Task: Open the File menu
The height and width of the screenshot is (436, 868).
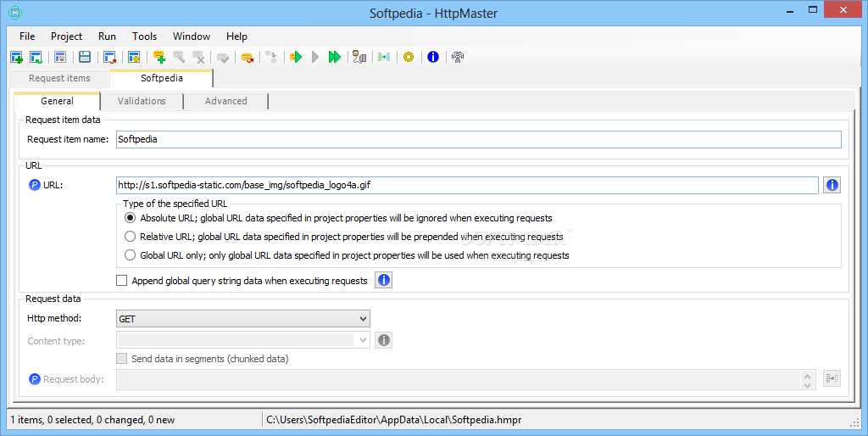Action: coord(27,36)
